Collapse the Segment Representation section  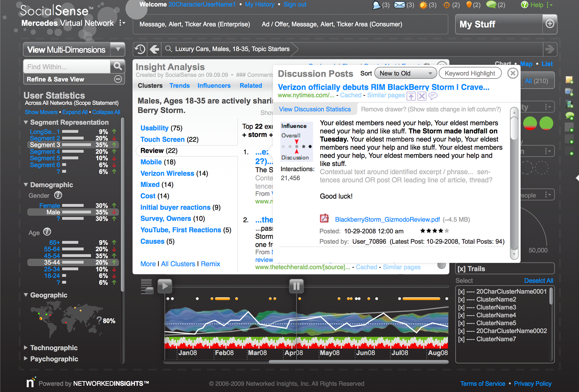26,122
